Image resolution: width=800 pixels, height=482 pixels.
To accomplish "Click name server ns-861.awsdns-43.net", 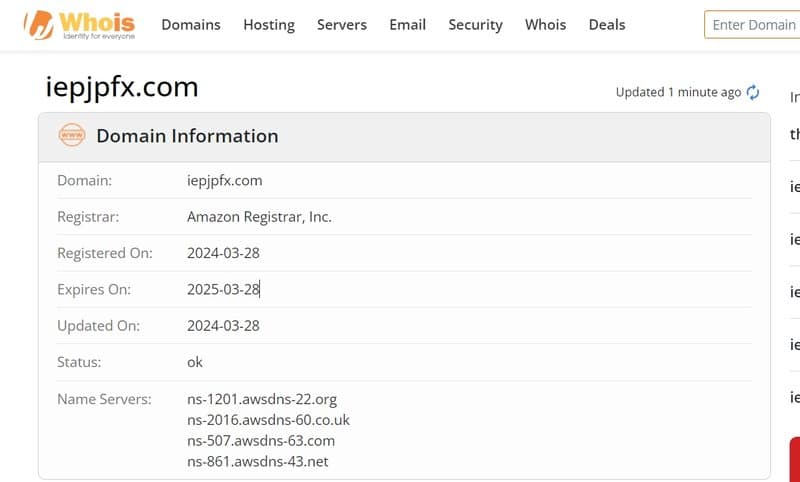I will [258, 462].
